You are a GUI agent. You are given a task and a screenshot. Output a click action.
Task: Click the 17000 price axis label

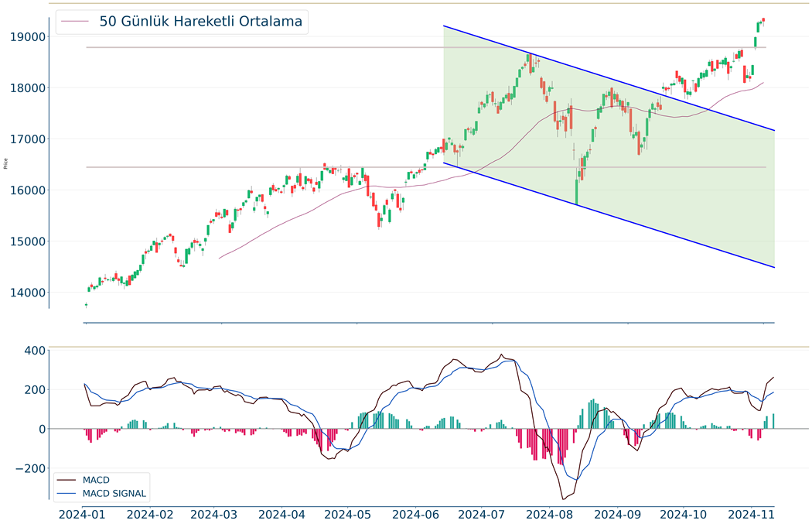[28, 139]
